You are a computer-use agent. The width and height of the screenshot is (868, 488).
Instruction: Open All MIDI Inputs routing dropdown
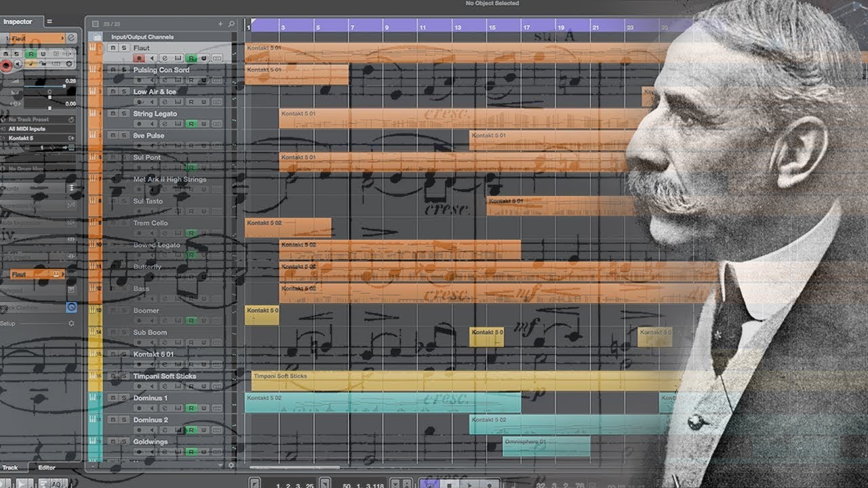(37, 129)
